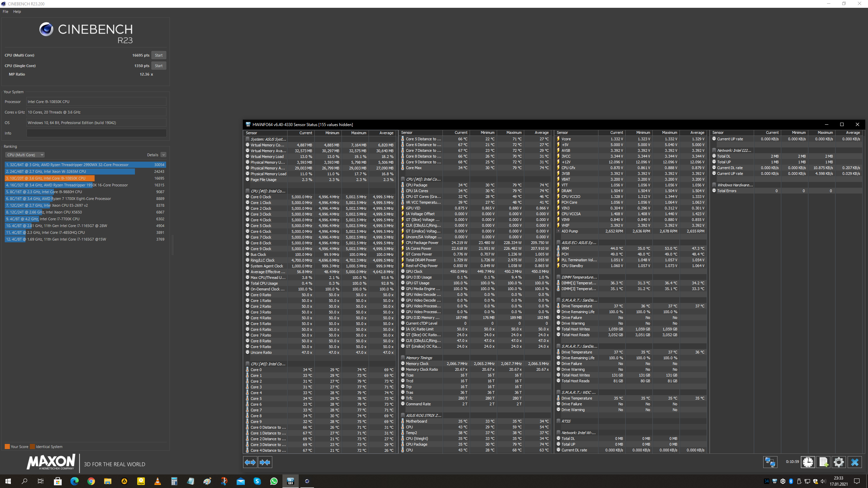
Task: Select the 'ASUS ROG STRIX Z...' sensor group
Action: click(475, 415)
